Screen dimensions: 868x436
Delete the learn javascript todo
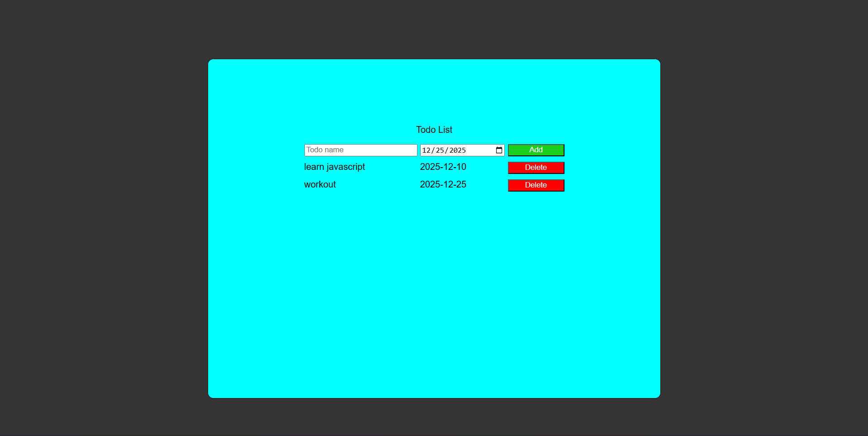(536, 168)
